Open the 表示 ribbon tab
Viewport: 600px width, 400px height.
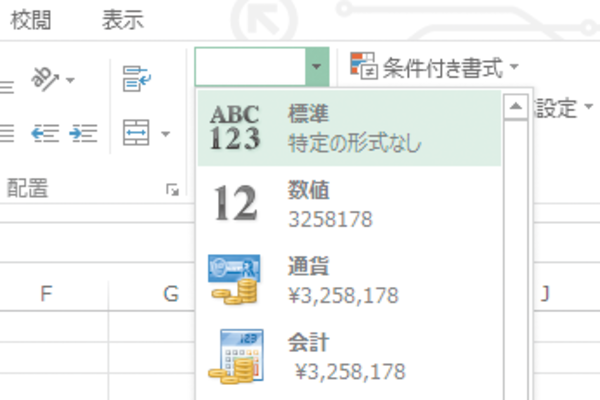122,20
